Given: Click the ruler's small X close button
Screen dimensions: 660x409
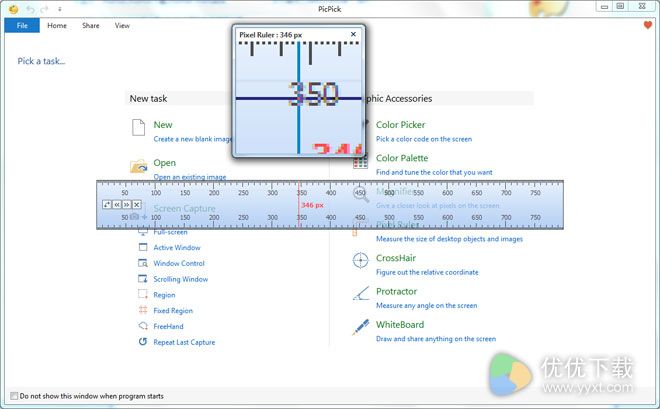Looking at the screenshot, I should coord(137,204).
